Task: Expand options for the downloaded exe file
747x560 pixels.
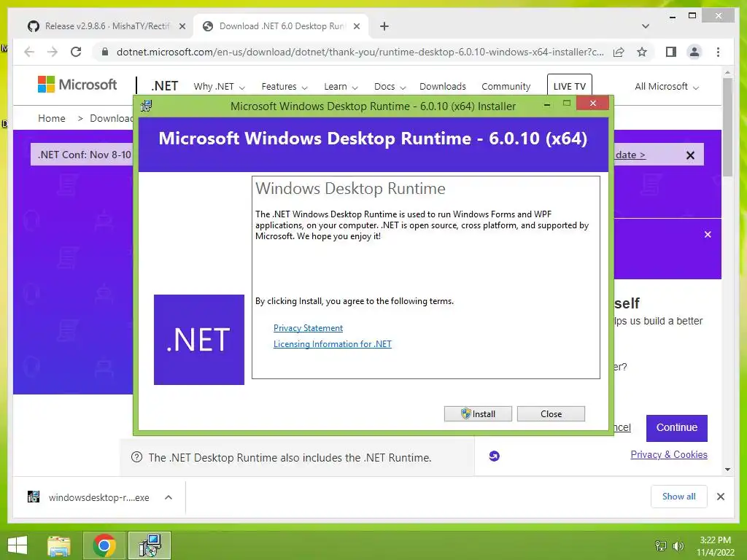Action: (x=169, y=497)
